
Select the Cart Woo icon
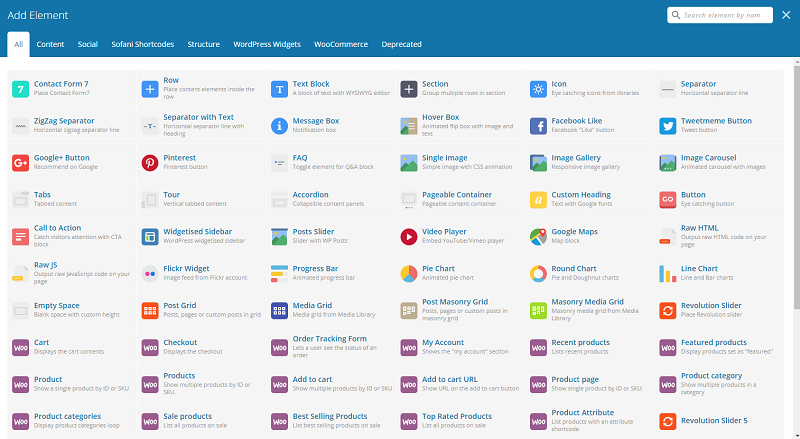(x=20, y=348)
